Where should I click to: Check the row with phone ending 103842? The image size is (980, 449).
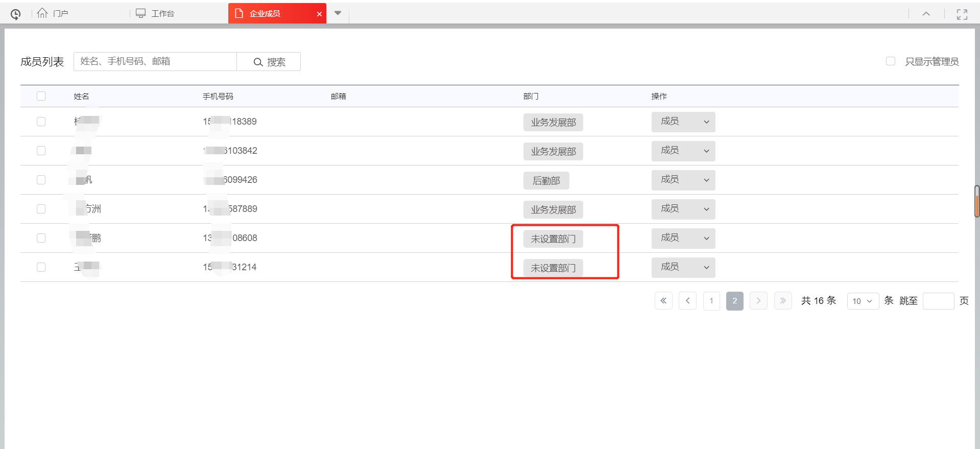pyautogui.click(x=41, y=151)
